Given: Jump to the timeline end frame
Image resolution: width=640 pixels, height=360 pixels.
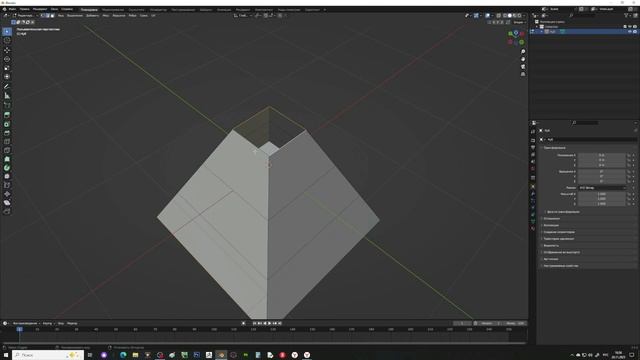Looking at the screenshot, I should click(x=280, y=323).
